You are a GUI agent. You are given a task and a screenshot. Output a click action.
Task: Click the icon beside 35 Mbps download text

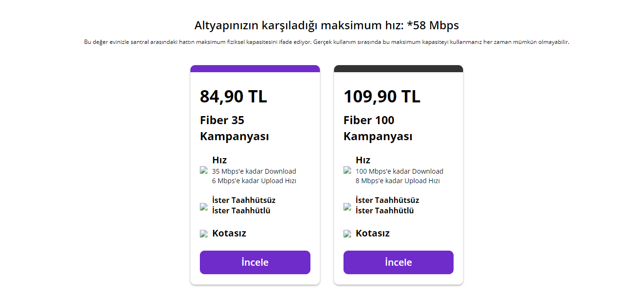[x=204, y=171]
